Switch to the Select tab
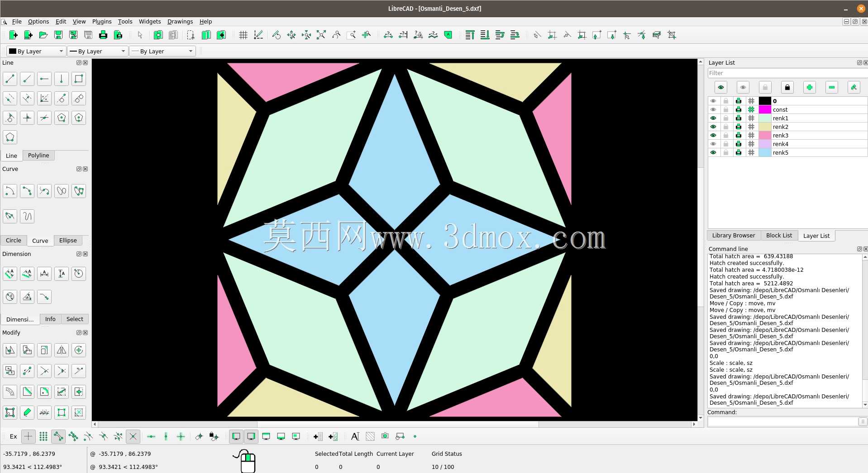Image resolution: width=868 pixels, height=473 pixels. [x=75, y=319]
